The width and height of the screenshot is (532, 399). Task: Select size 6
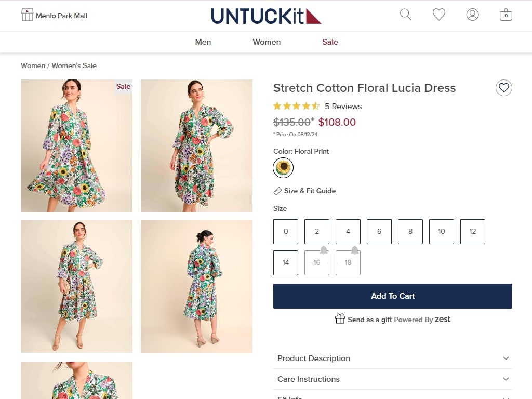point(379,232)
